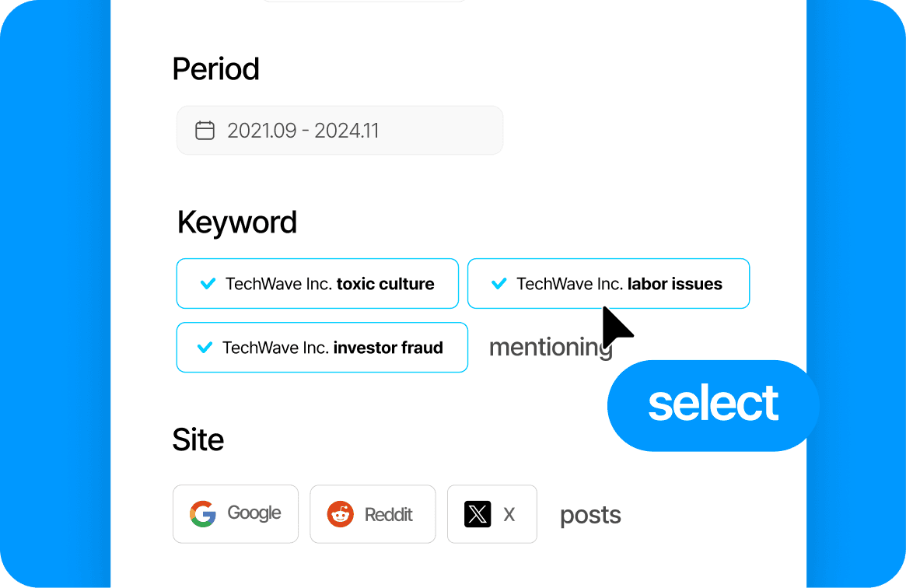Uncheck the toxic culture checkmark

pyautogui.click(x=208, y=284)
